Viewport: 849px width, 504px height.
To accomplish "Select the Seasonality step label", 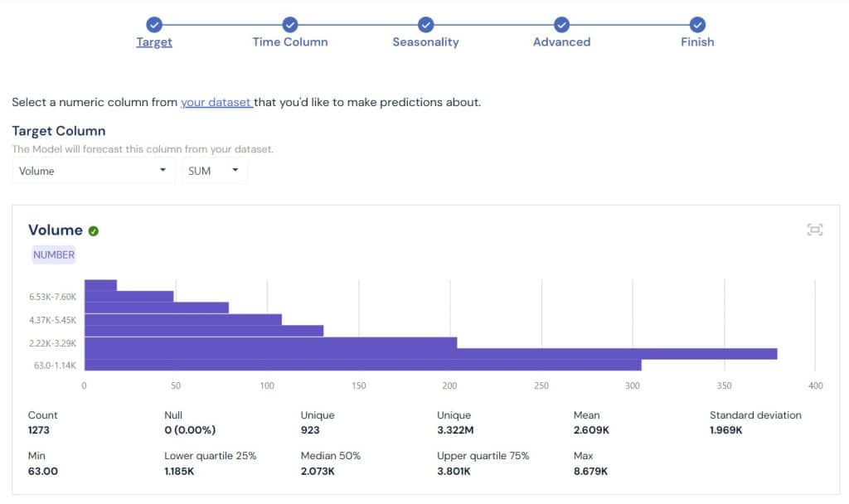I will (426, 41).
